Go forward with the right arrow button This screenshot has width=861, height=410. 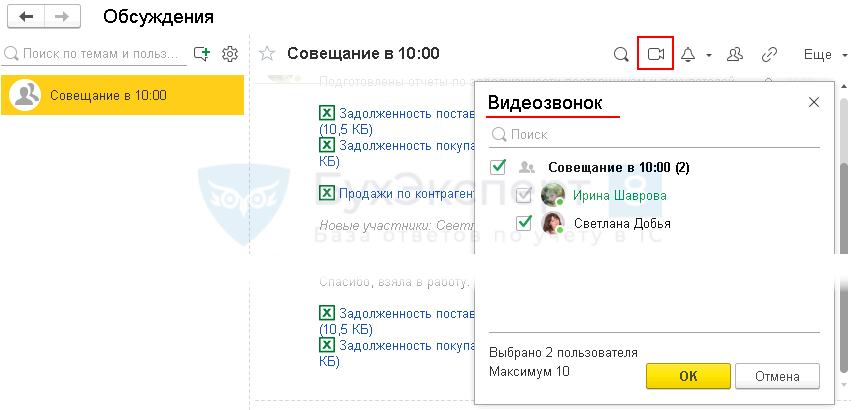coord(62,16)
